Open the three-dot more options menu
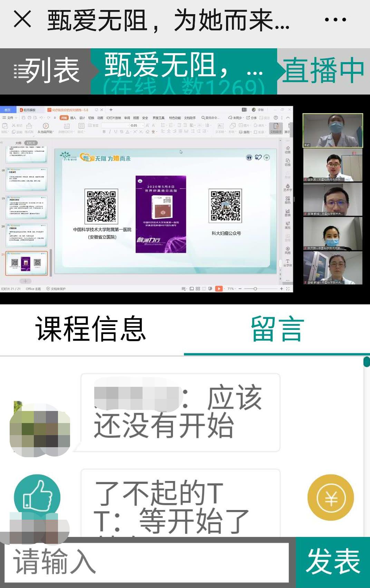The height and width of the screenshot is (588, 370). click(335, 20)
